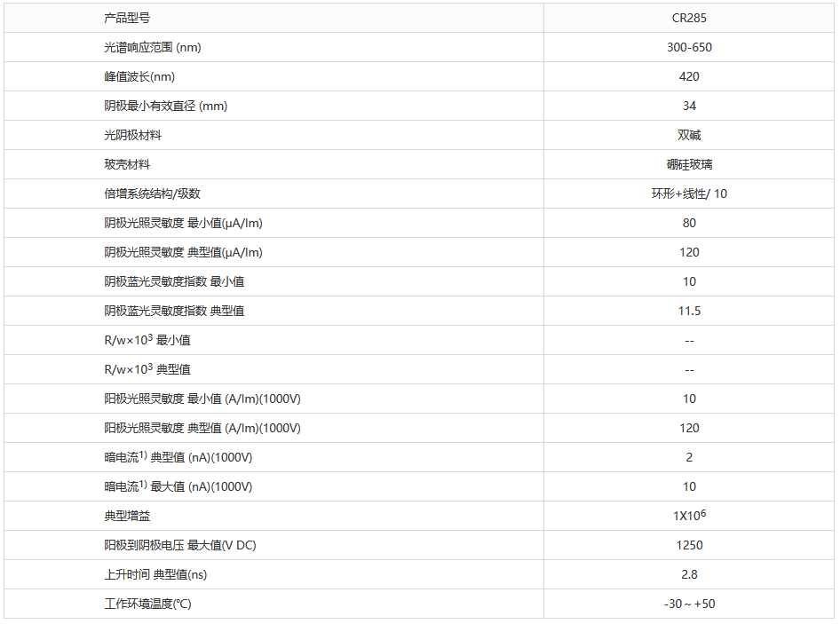Screen dimensions: 840x624
Task: Click the '阴极最小有效直径 (mm)' label
Action: [x=165, y=106]
